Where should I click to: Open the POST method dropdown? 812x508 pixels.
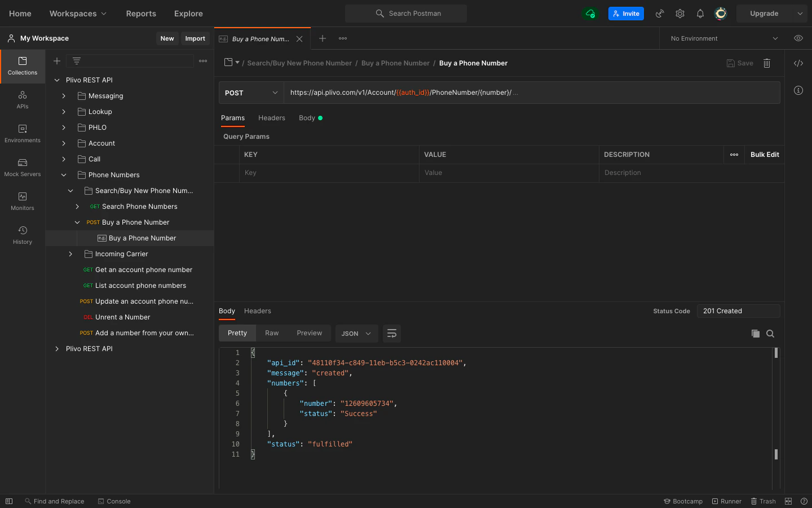click(x=251, y=93)
